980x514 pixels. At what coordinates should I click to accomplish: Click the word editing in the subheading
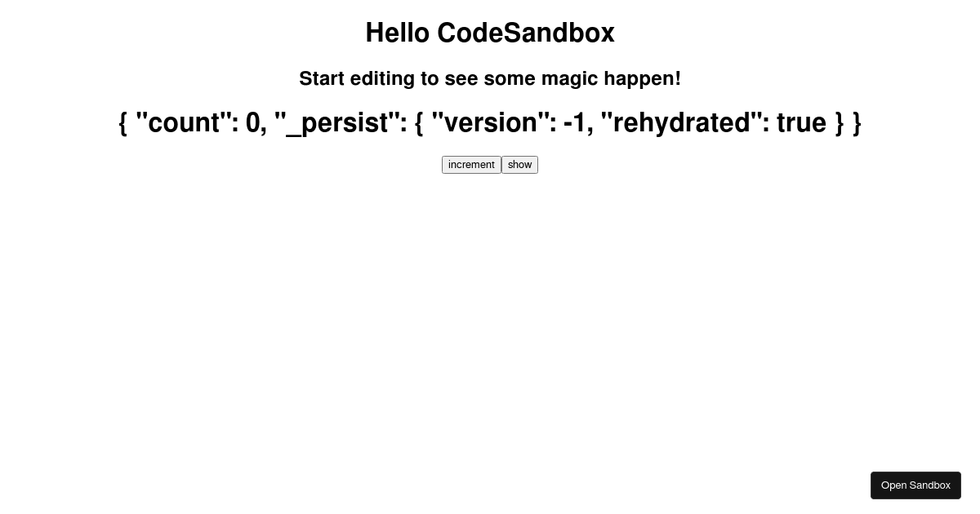pyautogui.click(x=382, y=78)
